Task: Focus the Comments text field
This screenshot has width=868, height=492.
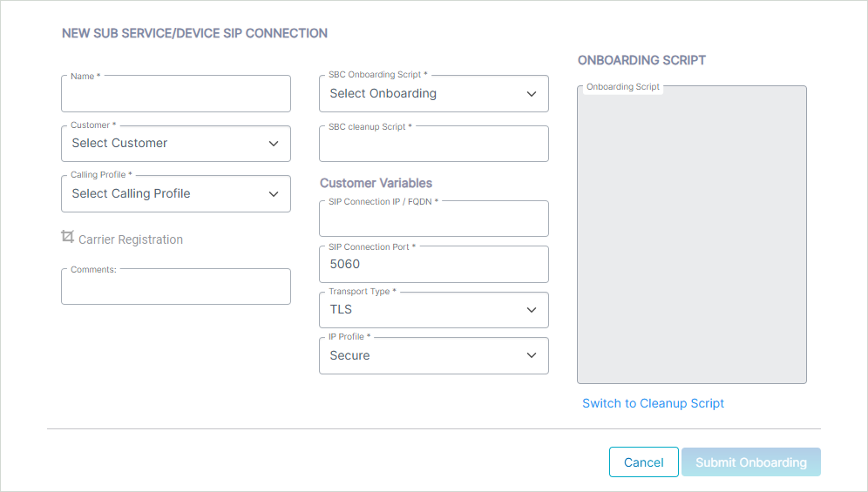Action: pyautogui.click(x=176, y=286)
